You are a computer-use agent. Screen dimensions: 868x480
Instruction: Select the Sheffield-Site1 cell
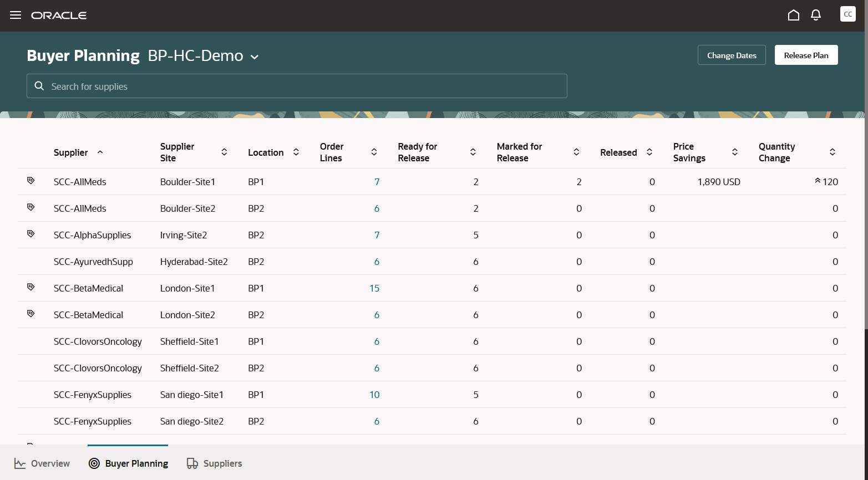pyautogui.click(x=190, y=341)
